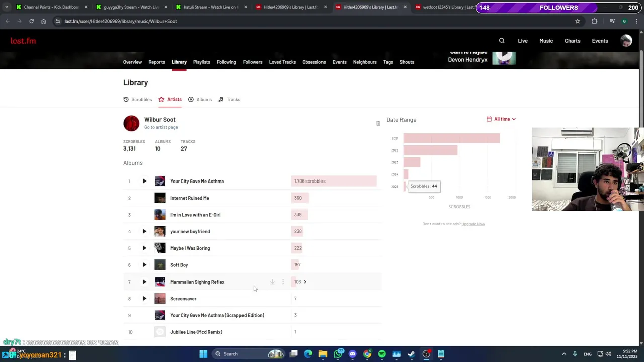644x362 pixels.
Task: Click the 2022 scrobbles bar in chart
Action: click(430, 150)
